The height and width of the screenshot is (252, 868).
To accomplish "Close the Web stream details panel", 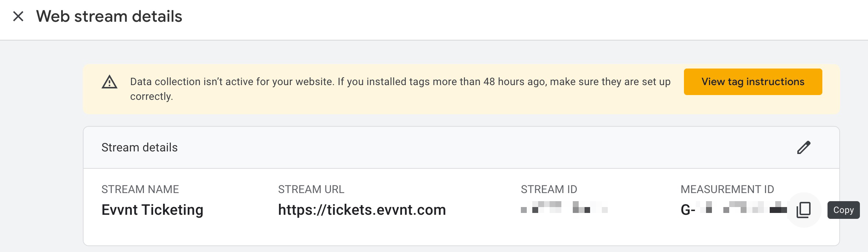I will pyautogui.click(x=18, y=17).
